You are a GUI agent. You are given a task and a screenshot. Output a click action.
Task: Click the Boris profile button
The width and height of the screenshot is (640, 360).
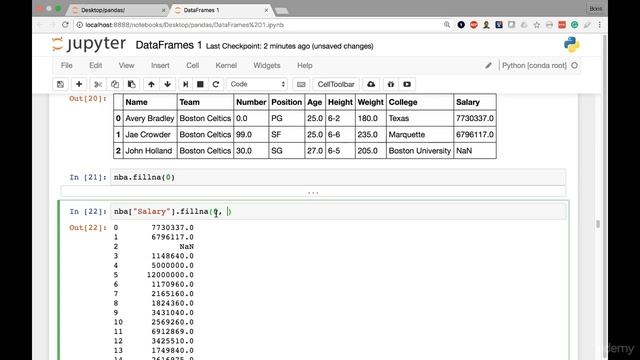tap(596, 9)
